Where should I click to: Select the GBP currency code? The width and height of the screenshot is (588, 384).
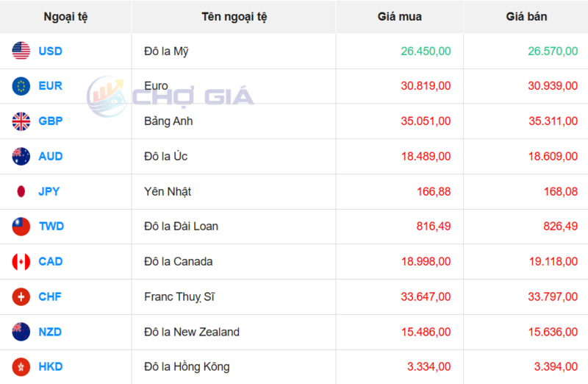51,121
